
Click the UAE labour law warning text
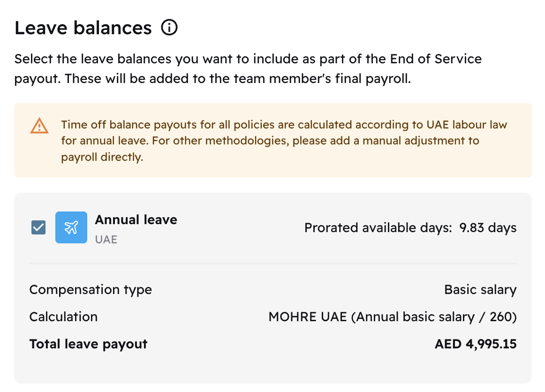click(284, 125)
